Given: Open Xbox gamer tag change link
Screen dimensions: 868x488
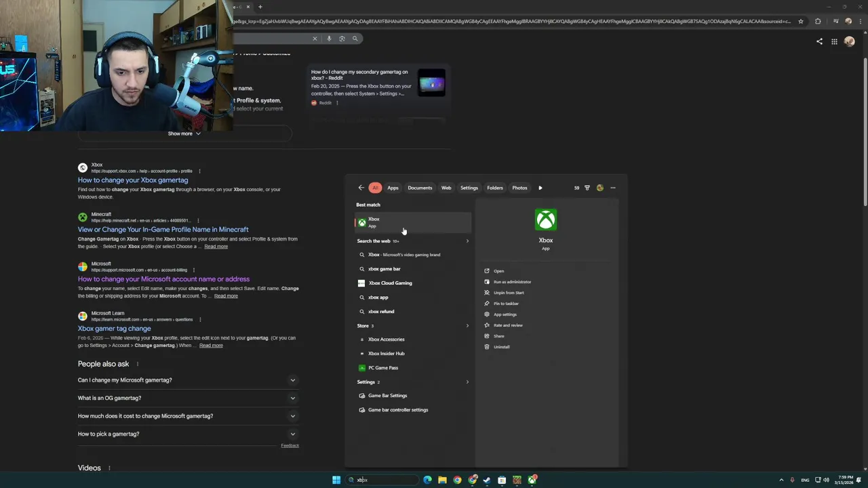Looking at the screenshot, I should point(114,329).
